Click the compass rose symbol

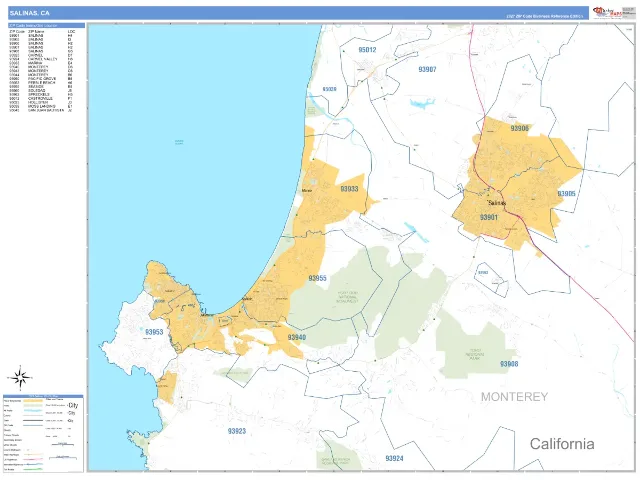coord(20,378)
